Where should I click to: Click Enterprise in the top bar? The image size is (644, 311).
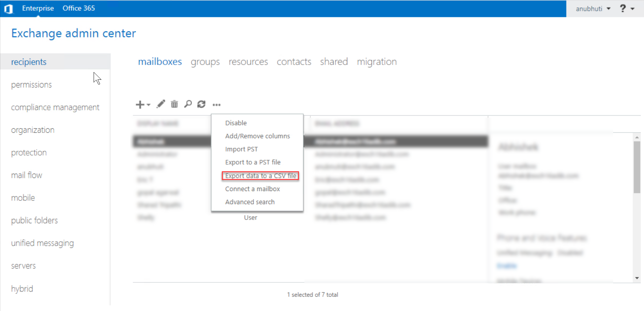pos(38,8)
